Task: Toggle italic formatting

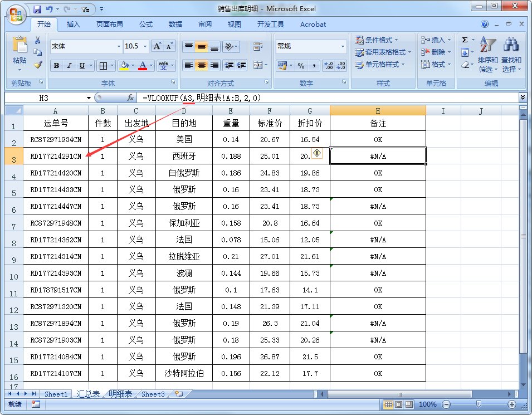Action: 69,66
